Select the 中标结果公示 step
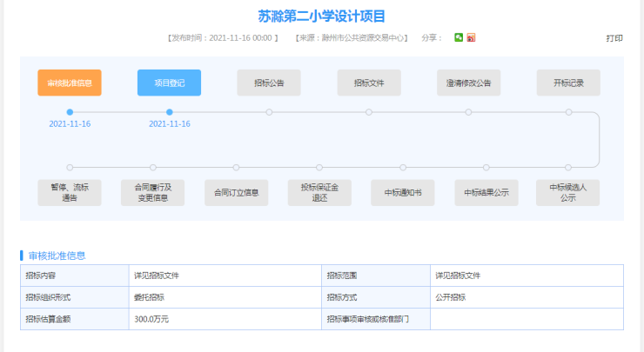Viewport: 644px width, 352px height. pos(486,192)
